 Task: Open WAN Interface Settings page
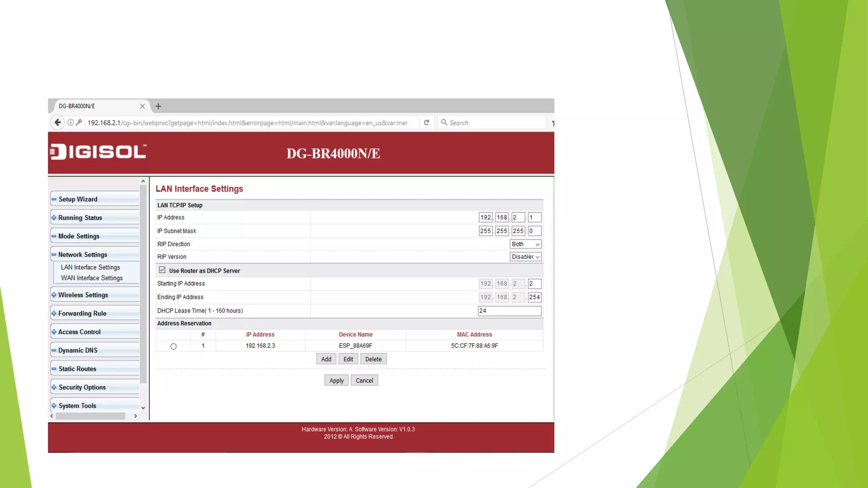click(x=92, y=278)
